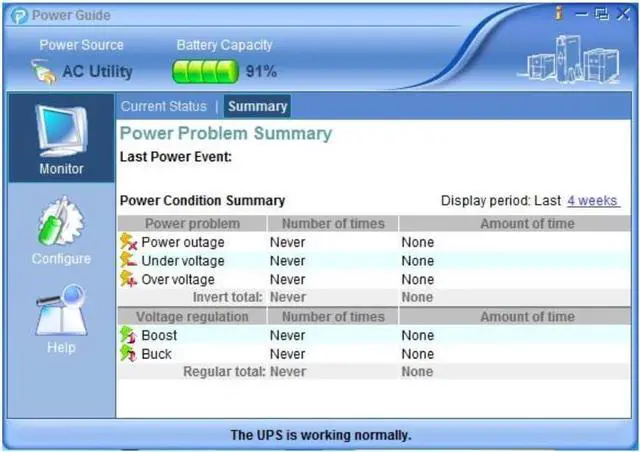Click the Buck regulation icon
The width and height of the screenshot is (640, 452).
(x=128, y=354)
